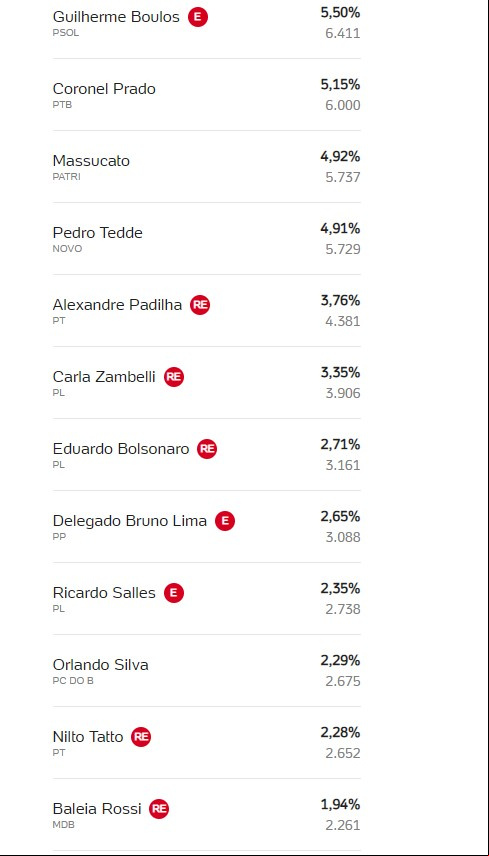Select the PC DO B party label
This screenshot has height=856, width=489.
73,681
